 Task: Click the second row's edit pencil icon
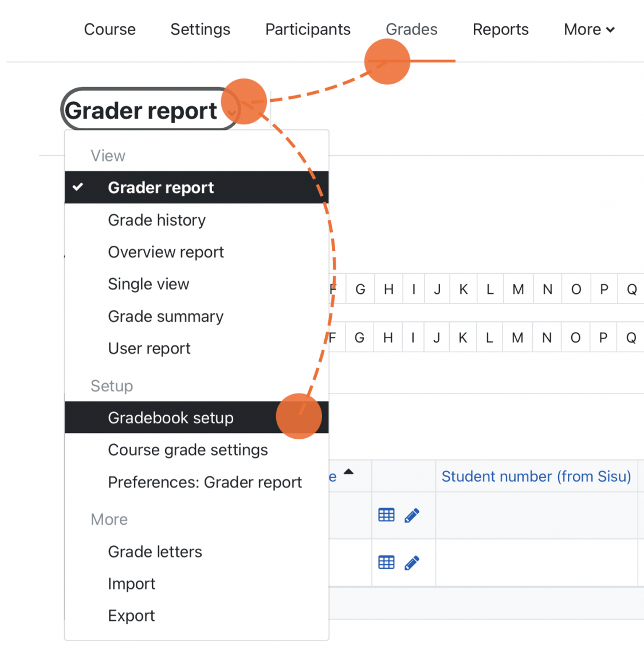click(412, 563)
